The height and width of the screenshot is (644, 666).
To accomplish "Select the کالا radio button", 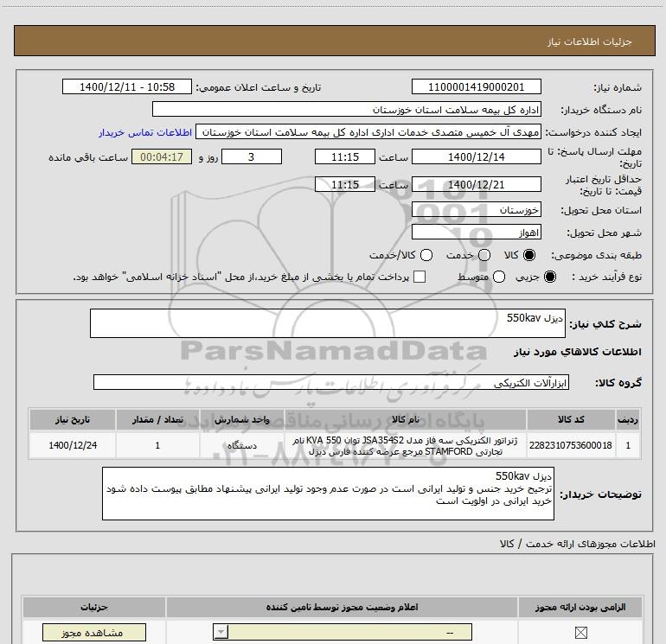I will tap(529, 255).
